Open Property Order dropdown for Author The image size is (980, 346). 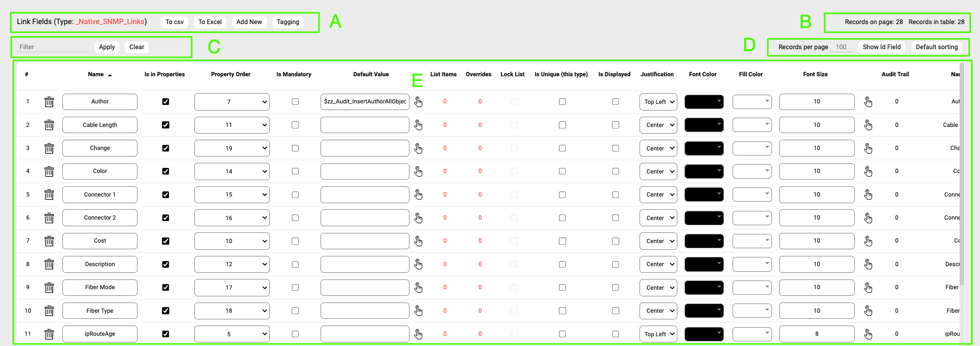[x=232, y=102]
